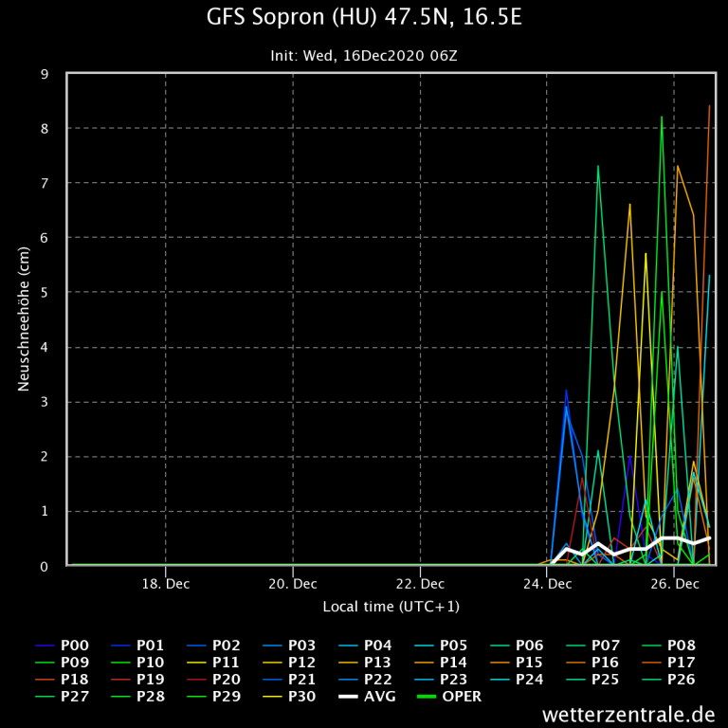Select the 24. Dec x-axis label
The image size is (728, 728).
tap(547, 584)
